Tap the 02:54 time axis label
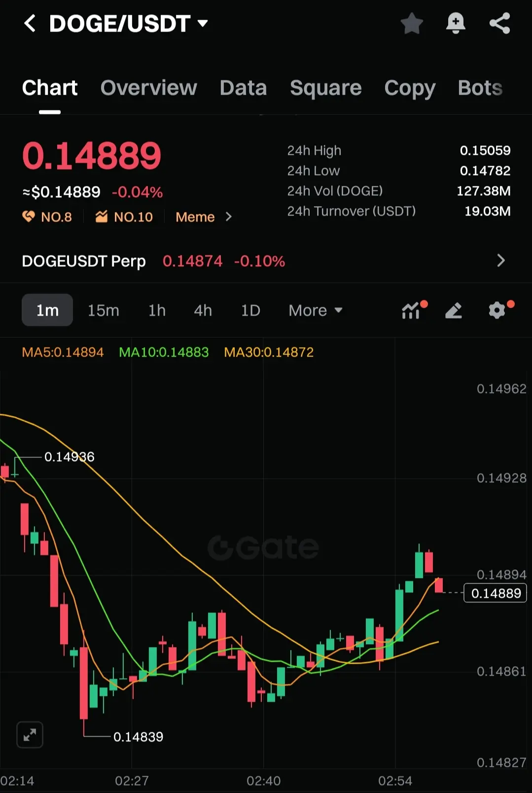Image resolution: width=532 pixels, height=793 pixels. point(395,781)
